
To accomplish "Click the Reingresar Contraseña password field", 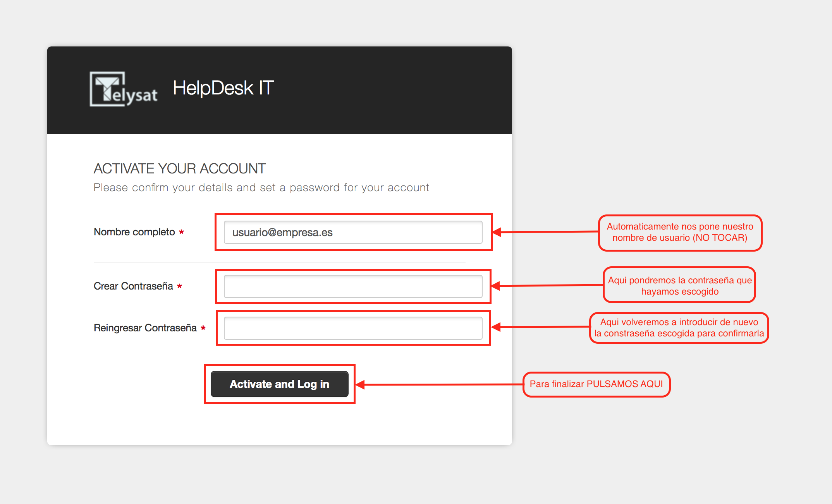I will click(x=353, y=328).
